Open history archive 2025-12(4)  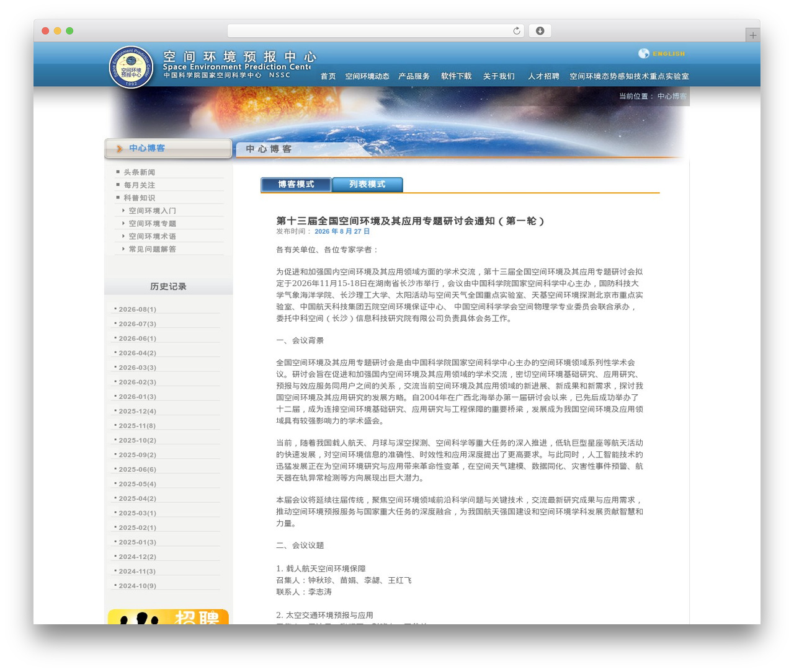[137, 411]
